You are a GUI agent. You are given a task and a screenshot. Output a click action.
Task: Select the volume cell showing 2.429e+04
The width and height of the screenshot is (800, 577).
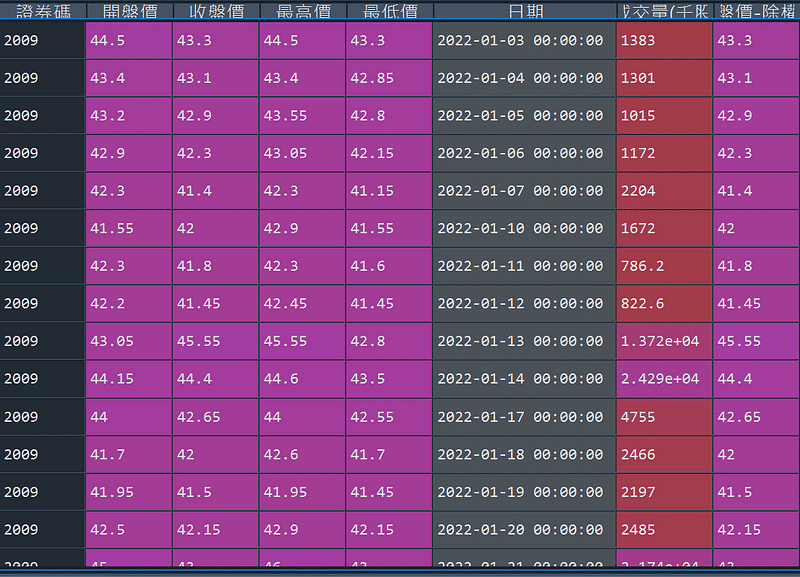tap(664, 379)
